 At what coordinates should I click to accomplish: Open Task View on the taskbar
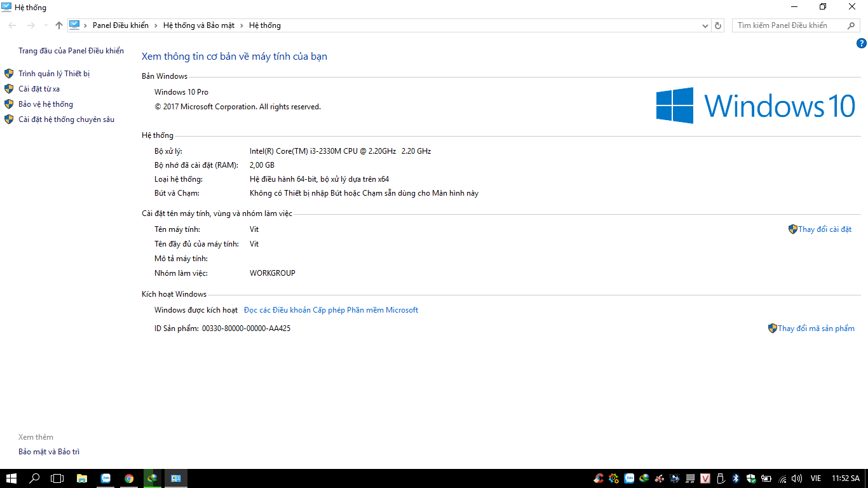(x=57, y=478)
